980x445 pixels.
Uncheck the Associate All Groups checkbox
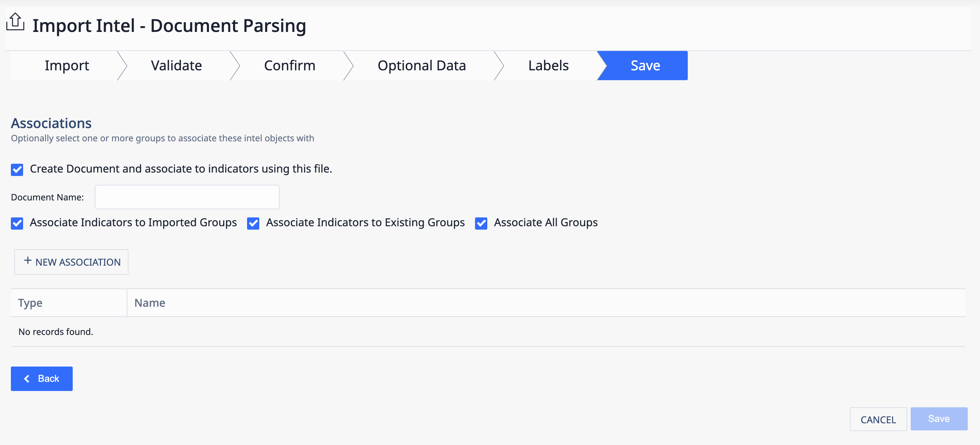(481, 223)
